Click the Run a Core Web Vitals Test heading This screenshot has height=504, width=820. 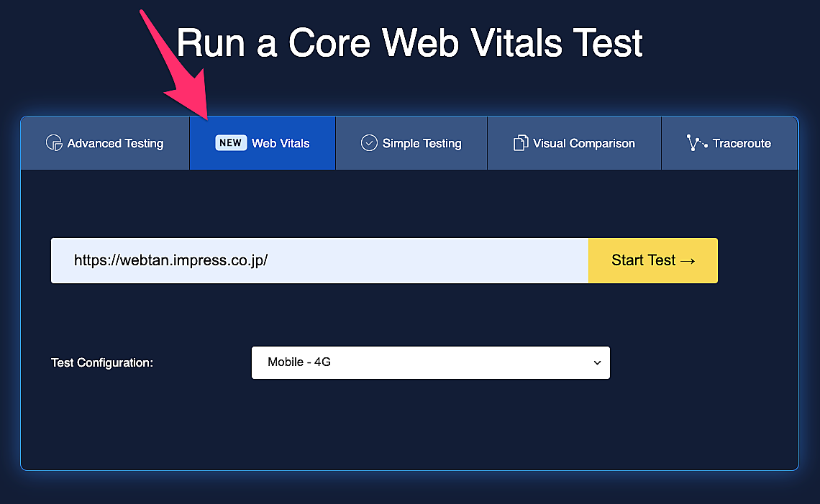pyautogui.click(x=409, y=43)
